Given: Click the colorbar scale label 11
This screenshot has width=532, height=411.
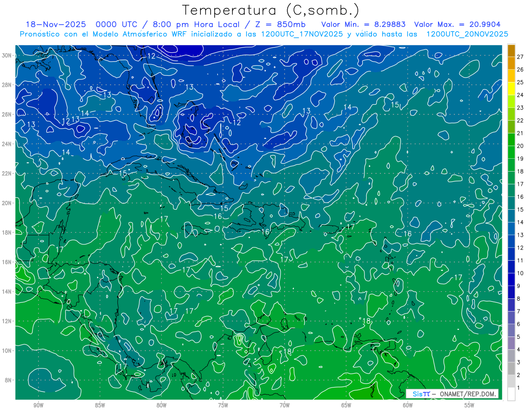Looking at the screenshot, I should click(520, 261).
